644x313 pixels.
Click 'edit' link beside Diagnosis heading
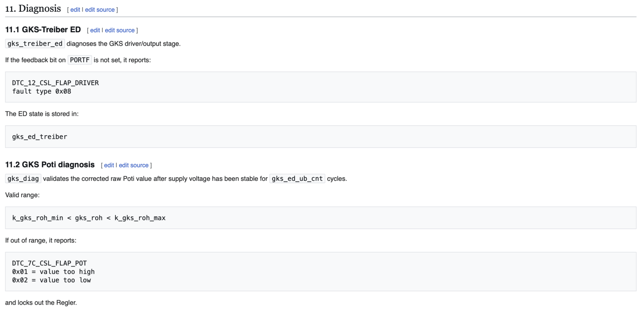75,9
